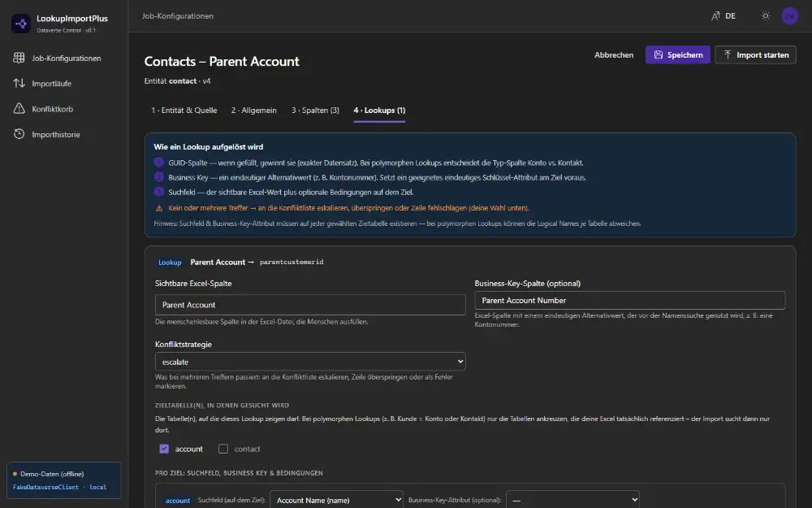This screenshot has width=812, height=508.
Task: Click the Demo-Daten (offline) status text
Action: pos(52,474)
